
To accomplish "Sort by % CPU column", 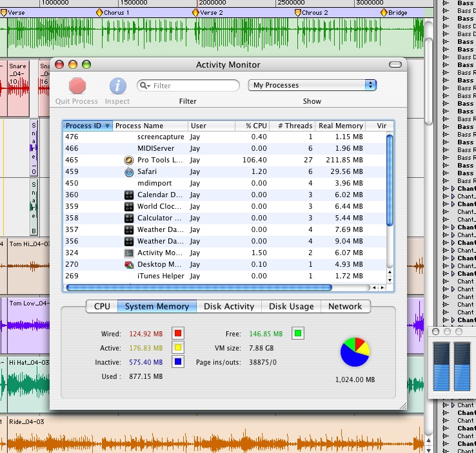I will (252, 126).
